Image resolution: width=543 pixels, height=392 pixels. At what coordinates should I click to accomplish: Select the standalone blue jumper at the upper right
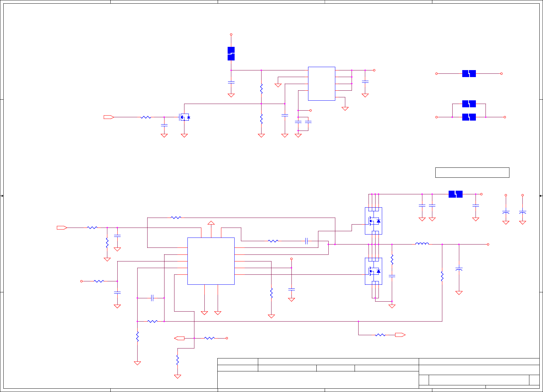point(469,74)
